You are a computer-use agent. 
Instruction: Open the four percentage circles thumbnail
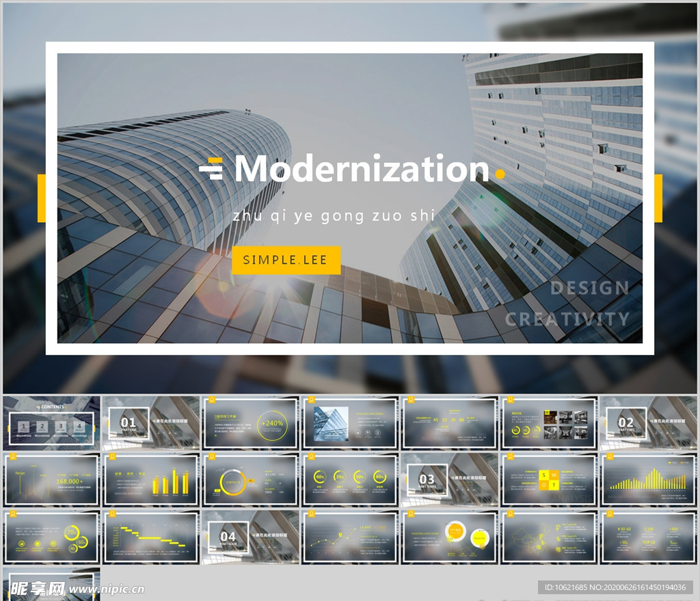click(350, 480)
